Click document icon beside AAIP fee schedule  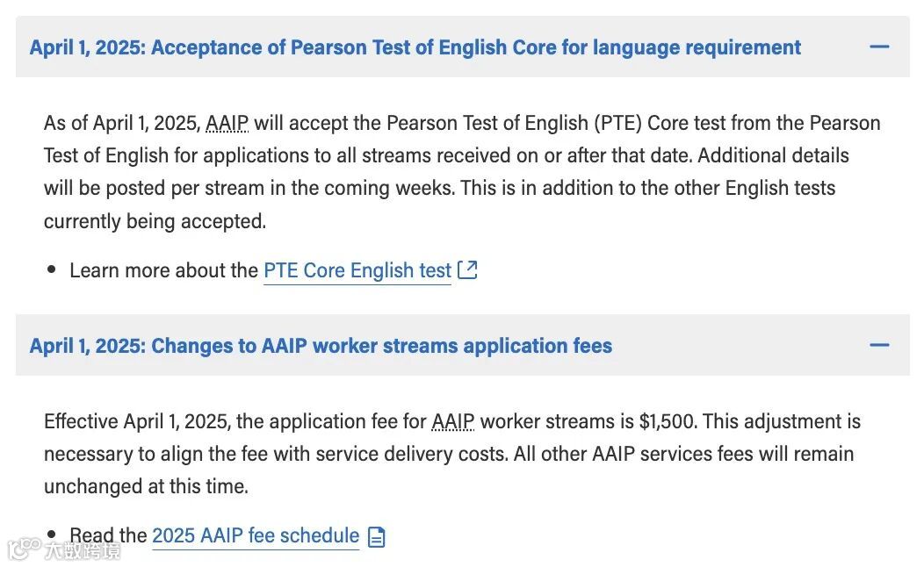377,536
